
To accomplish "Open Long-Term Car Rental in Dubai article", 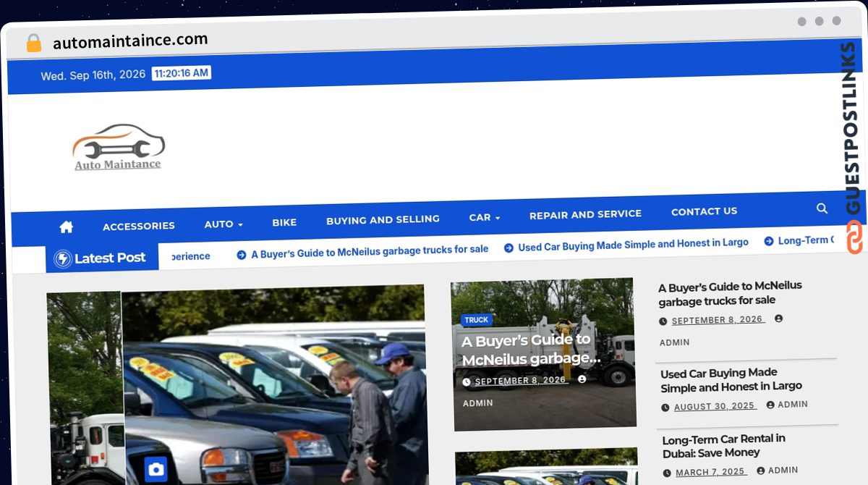I will pyautogui.click(x=724, y=446).
